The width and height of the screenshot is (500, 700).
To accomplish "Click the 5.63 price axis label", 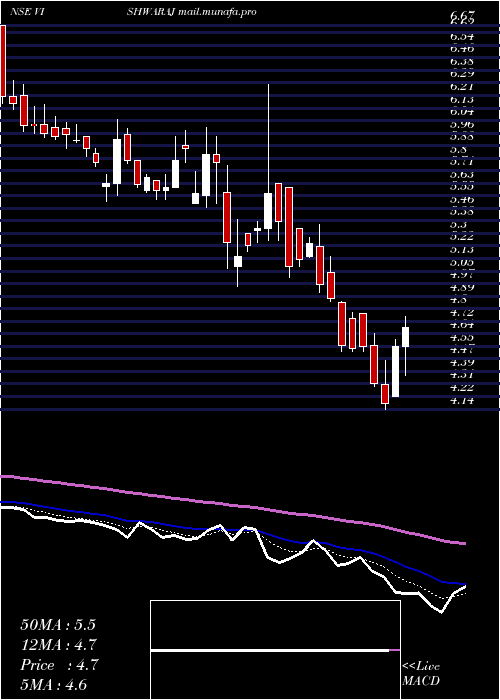I will coord(461,174).
